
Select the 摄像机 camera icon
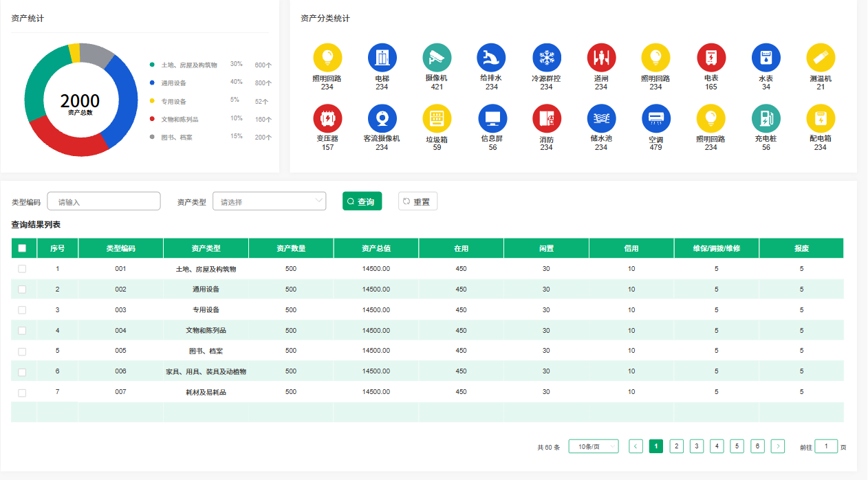437,58
